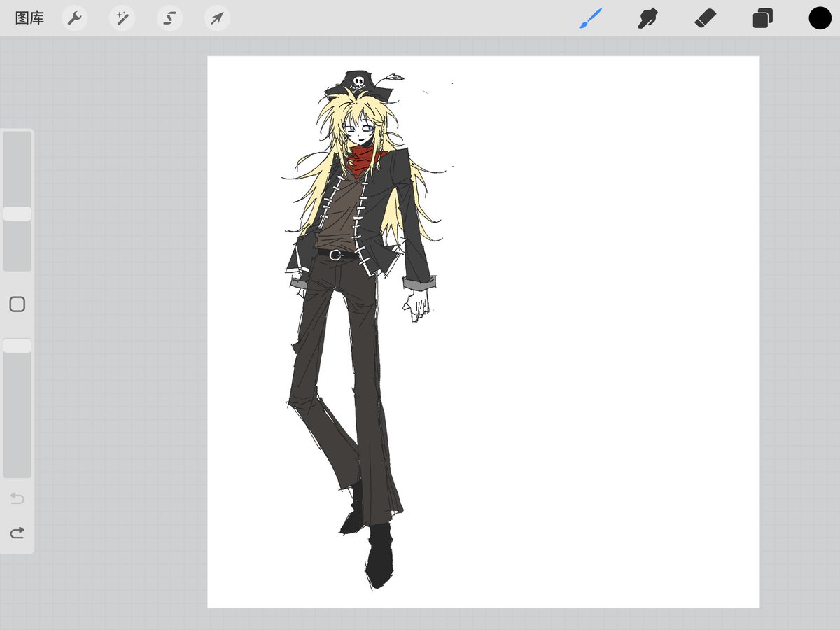Screen dimensions: 840x630
Task: Select the Smudge tool
Action: coord(648,18)
